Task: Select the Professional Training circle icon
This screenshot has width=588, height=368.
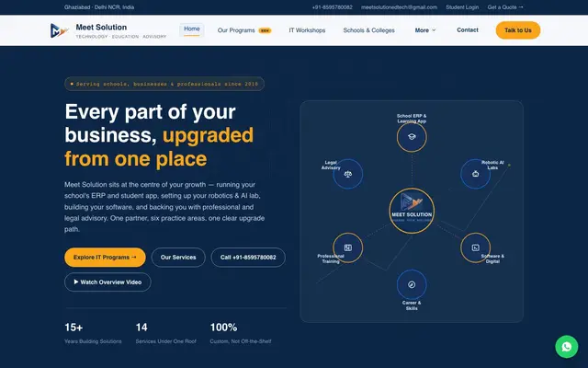Action: (348, 247)
